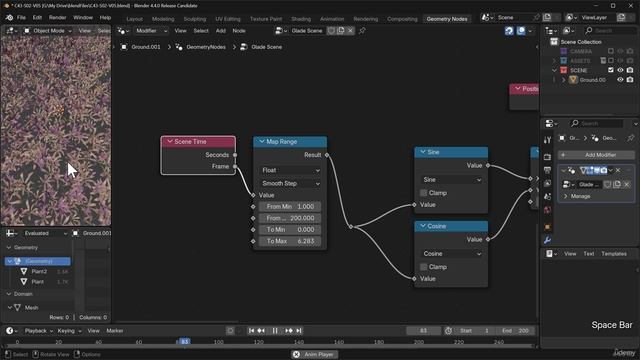
Task: Open the Object Mode dropdown in viewport
Action: (48, 31)
